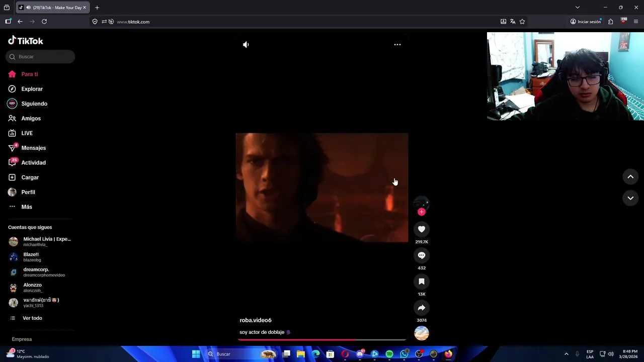Open File Explorer from taskbar
The width and height of the screenshot is (644, 362).
[x=301, y=354]
